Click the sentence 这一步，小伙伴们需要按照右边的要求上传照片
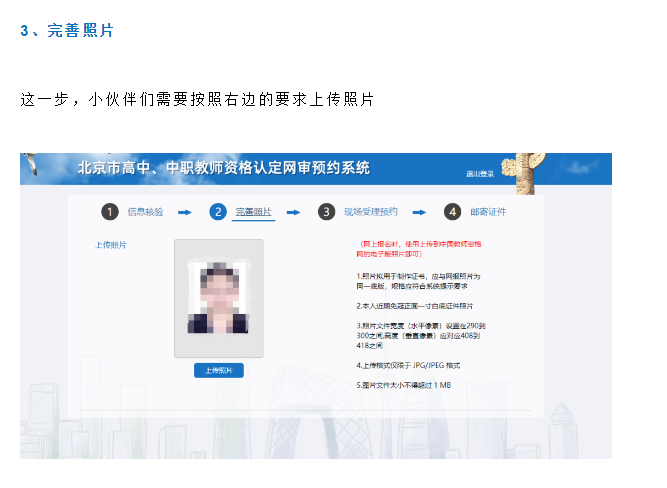Viewport: 667px width, 488px height. coord(197,99)
